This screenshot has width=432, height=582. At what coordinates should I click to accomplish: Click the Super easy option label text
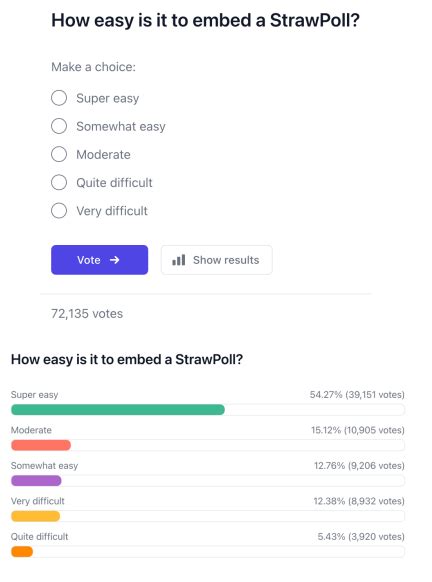[x=108, y=98]
